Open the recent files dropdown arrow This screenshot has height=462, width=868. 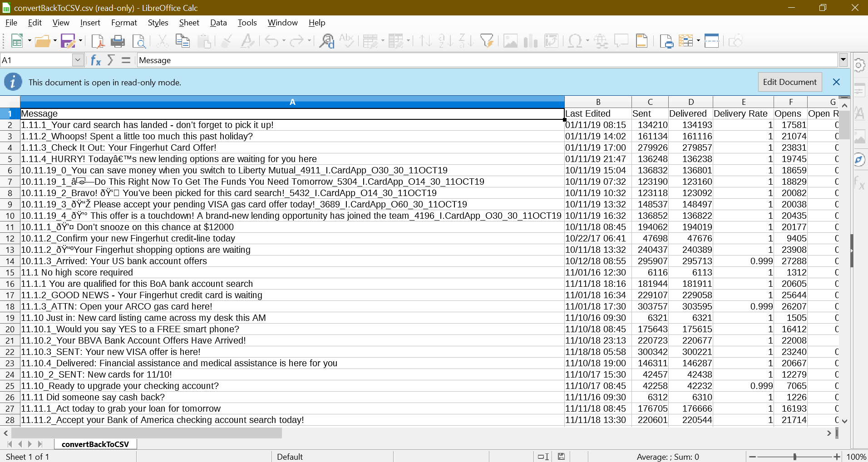point(55,41)
